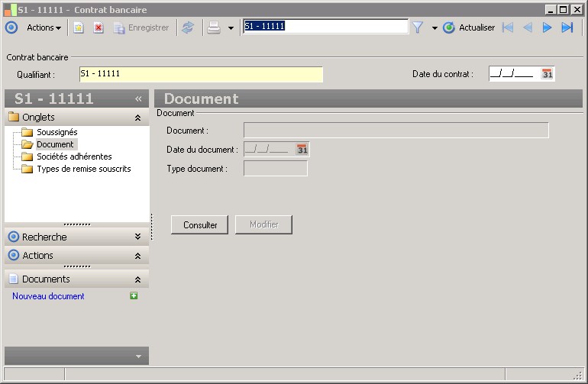Click the Modifier button
588x384 pixels.
point(263,225)
